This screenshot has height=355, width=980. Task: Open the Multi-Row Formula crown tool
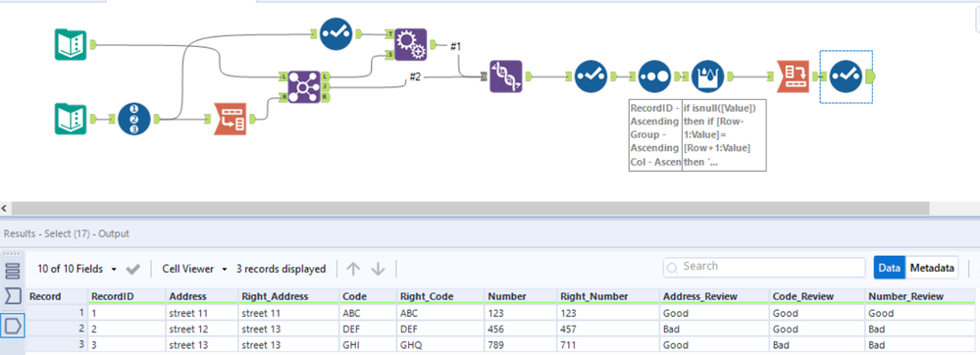tap(708, 76)
